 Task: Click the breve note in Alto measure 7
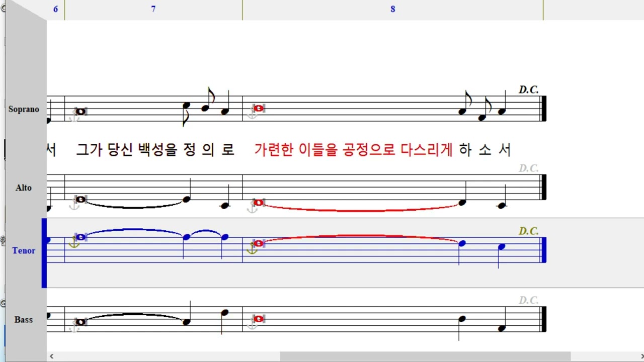coord(80,199)
